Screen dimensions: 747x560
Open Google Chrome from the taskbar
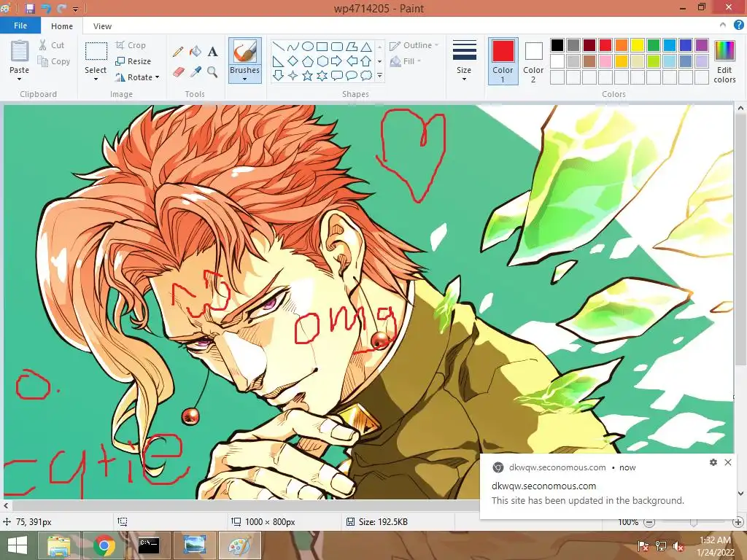(x=104, y=545)
